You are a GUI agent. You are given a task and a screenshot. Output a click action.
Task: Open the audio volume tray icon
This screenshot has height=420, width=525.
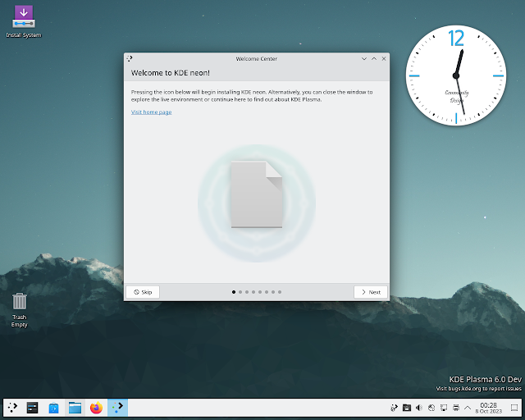419,408
